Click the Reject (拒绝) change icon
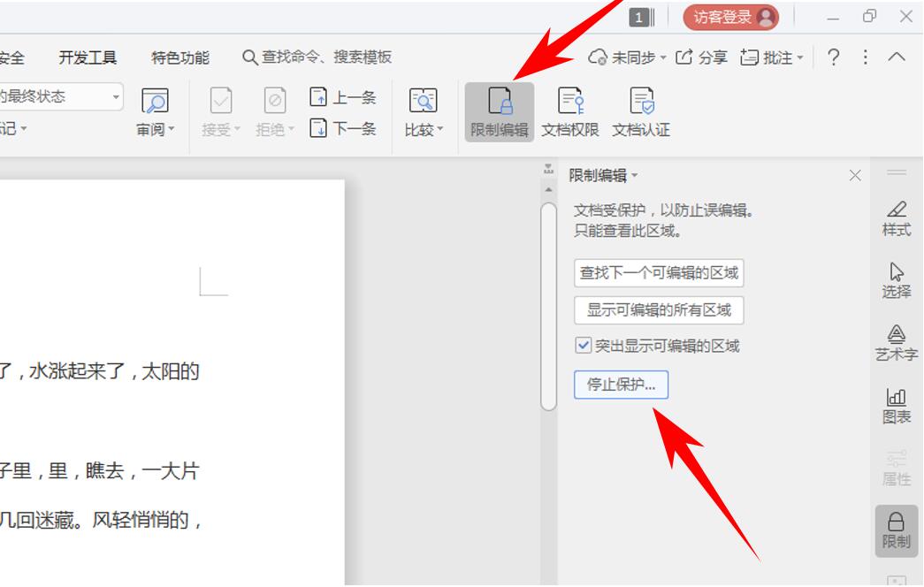This screenshot has height=587, width=924. [275, 101]
